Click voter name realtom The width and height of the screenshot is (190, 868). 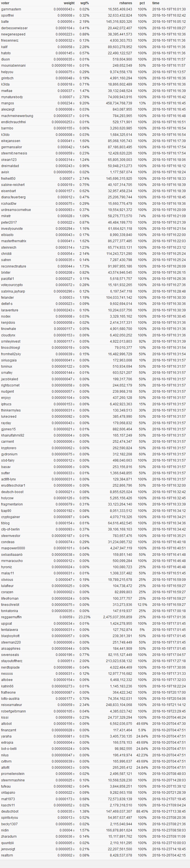click(7, 855)
